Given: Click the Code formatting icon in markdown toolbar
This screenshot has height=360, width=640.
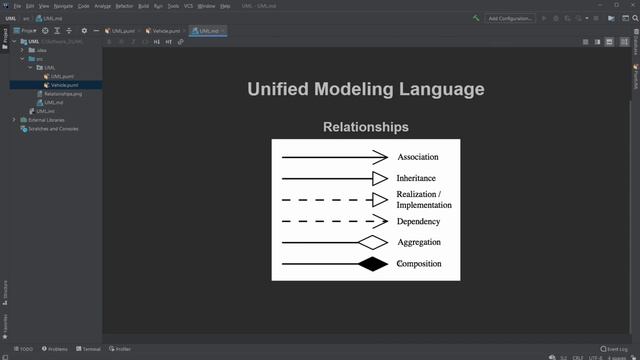Looking at the screenshot, I should click(145, 42).
